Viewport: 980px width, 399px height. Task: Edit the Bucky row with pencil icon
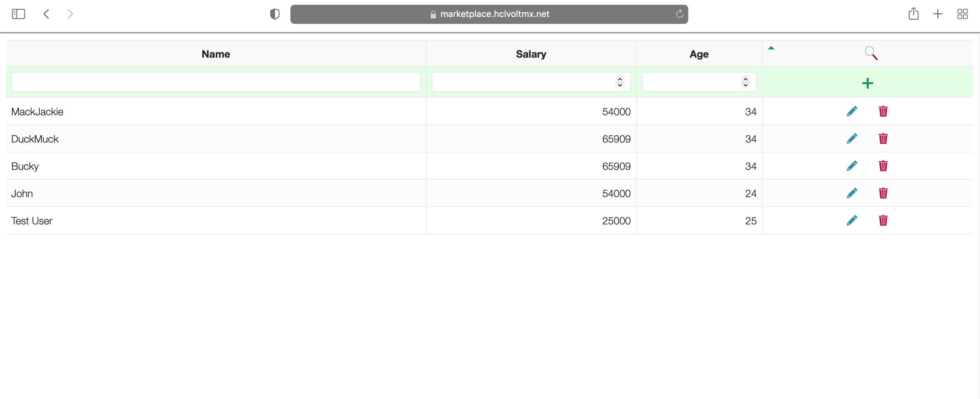(x=852, y=166)
